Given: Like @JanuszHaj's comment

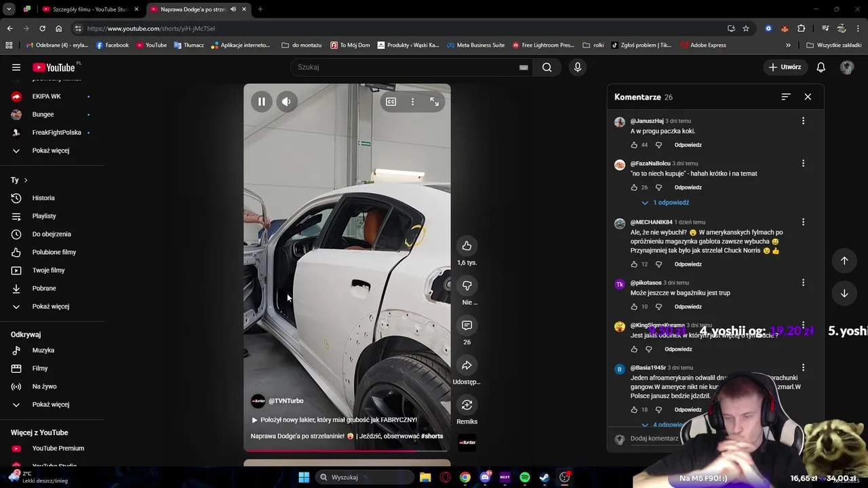Looking at the screenshot, I should point(634,145).
